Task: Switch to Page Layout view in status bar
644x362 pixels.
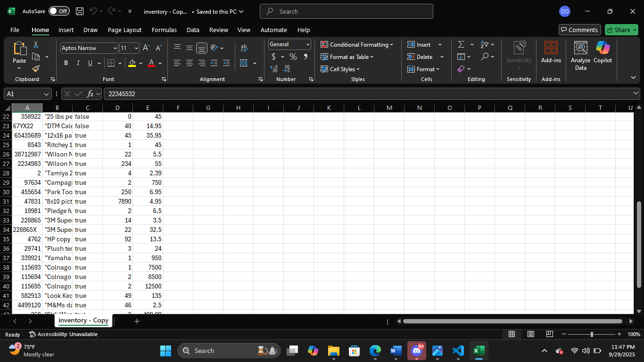Action: (531, 334)
